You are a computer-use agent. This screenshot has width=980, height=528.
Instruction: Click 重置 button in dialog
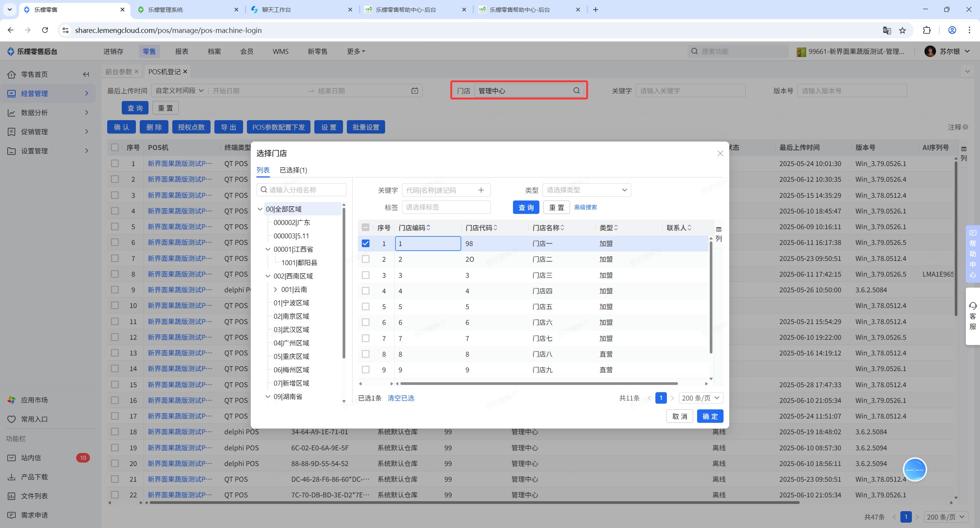557,207
